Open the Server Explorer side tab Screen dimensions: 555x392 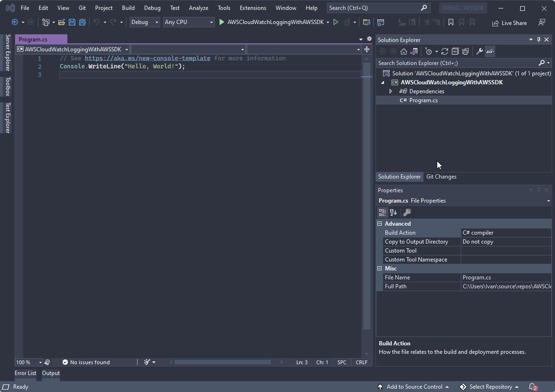click(x=8, y=53)
